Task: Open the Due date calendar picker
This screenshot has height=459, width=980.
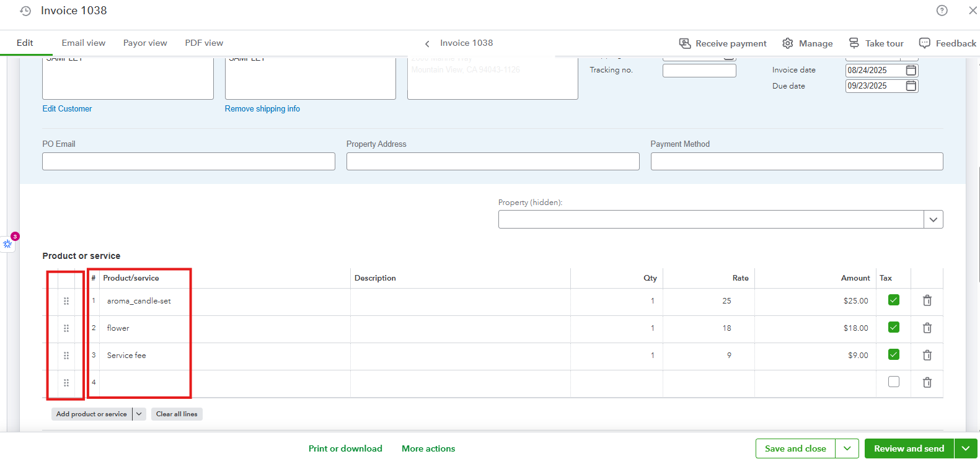Action: point(911,86)
